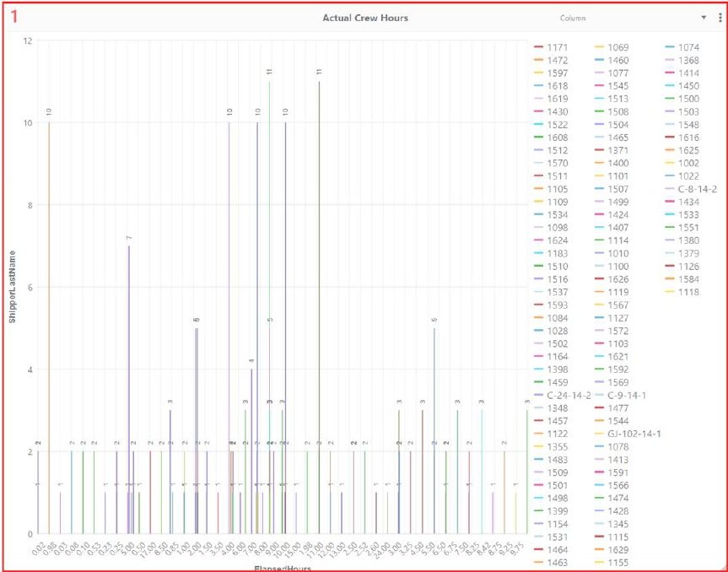Hide series 1472 via its legend entry
This screenshot has width=728, height=572.
(557, 60)
